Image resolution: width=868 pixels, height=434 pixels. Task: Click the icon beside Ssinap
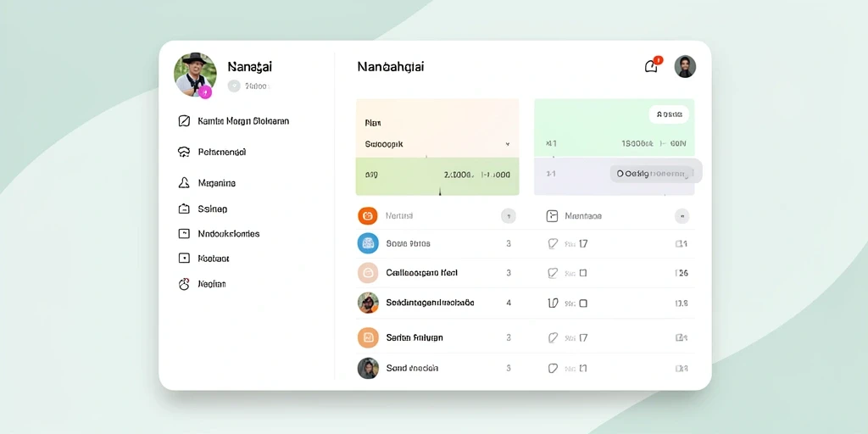pyautogui.click(x=184, y=209)
